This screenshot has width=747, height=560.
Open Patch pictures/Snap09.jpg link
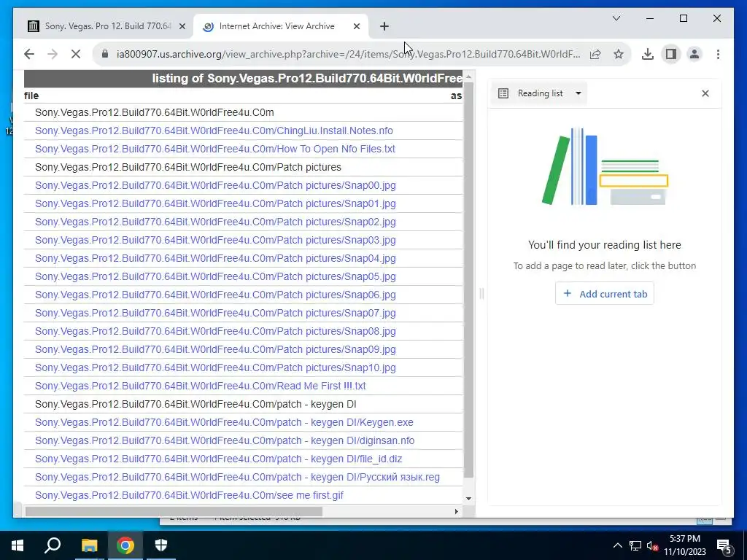pyautogui.click(x=215, y=349)
